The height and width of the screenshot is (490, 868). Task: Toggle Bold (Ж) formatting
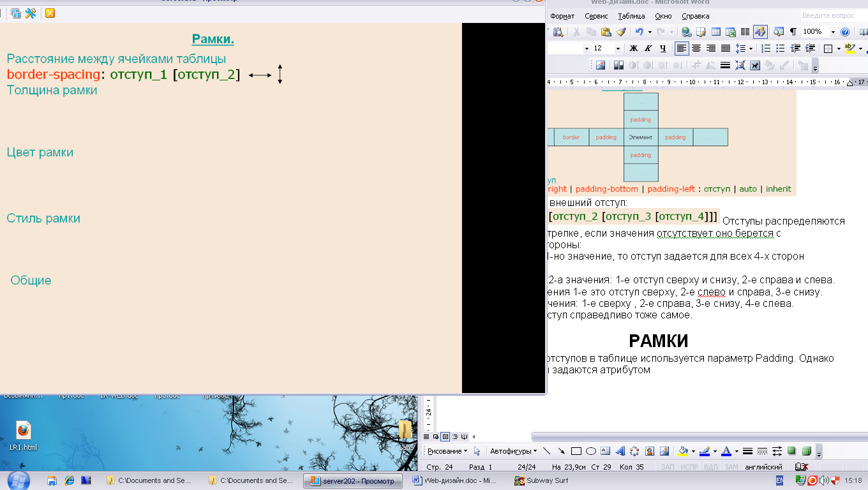point(634,48)
